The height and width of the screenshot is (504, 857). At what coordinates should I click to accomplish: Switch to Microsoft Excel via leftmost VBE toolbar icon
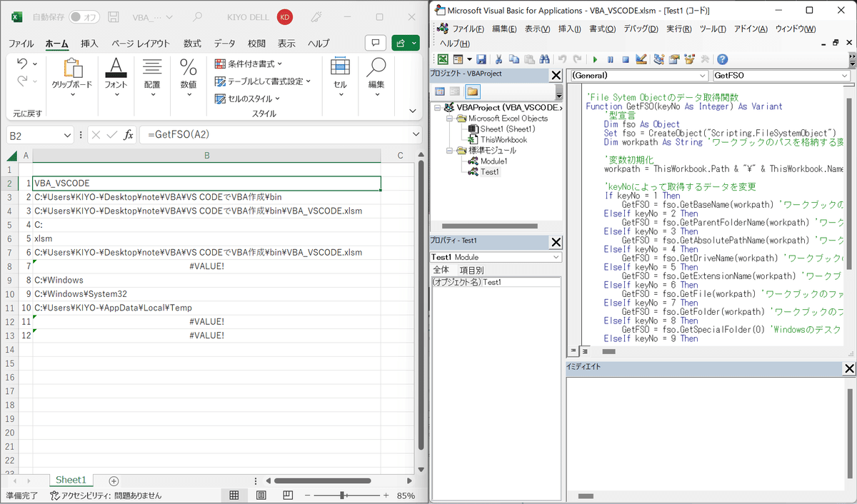pos(443,59)
